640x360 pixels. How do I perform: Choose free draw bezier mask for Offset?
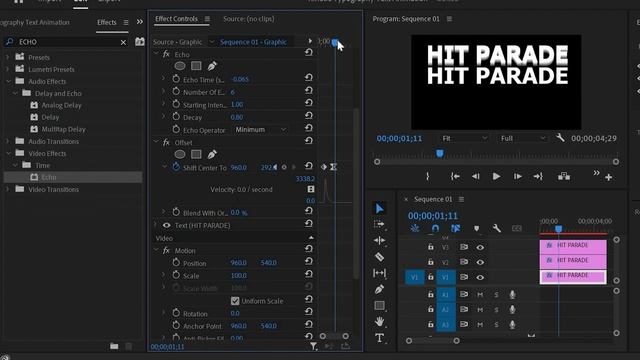click(212, 154)
